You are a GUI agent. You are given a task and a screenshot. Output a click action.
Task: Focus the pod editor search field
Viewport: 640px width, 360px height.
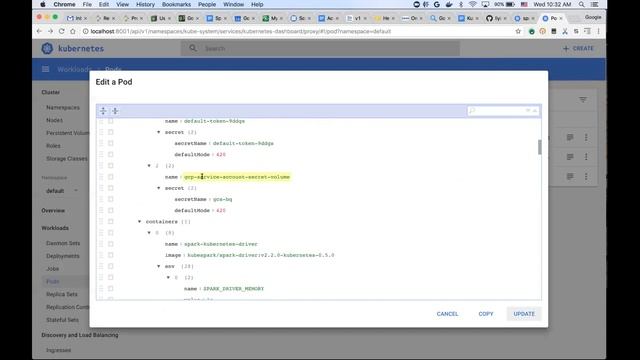click(503, 111)
